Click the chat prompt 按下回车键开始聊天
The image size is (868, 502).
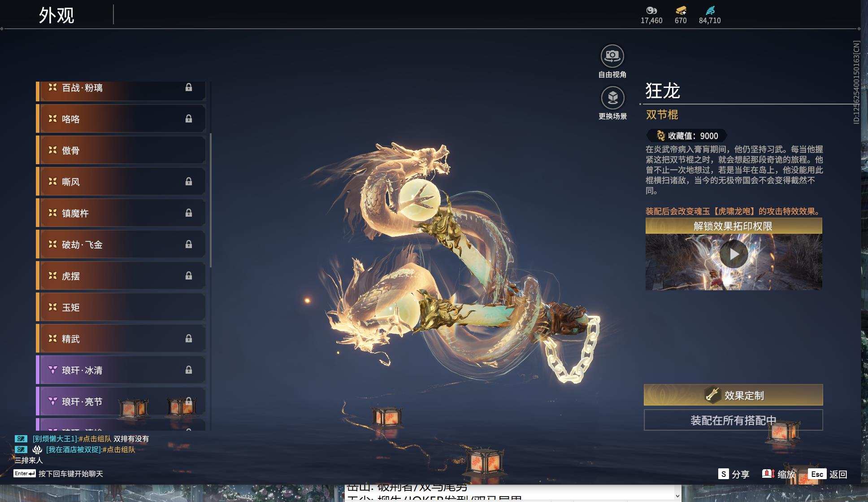(71, 474)
